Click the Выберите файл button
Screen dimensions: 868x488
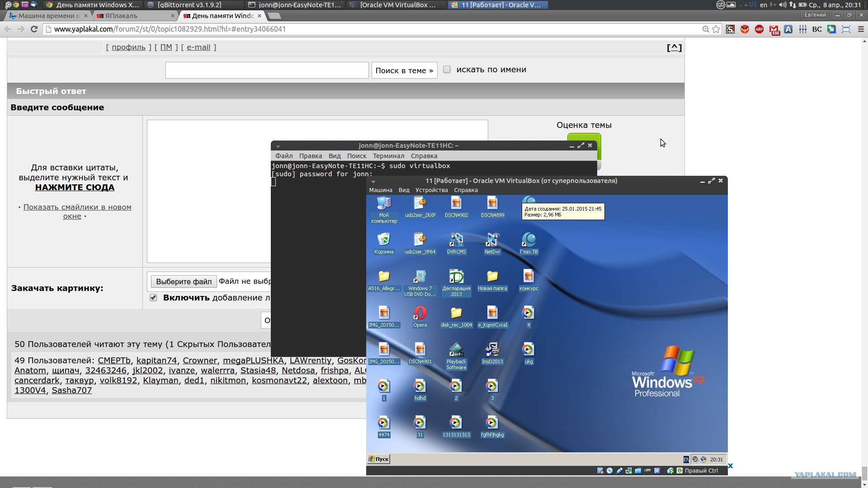coord(184,282)
